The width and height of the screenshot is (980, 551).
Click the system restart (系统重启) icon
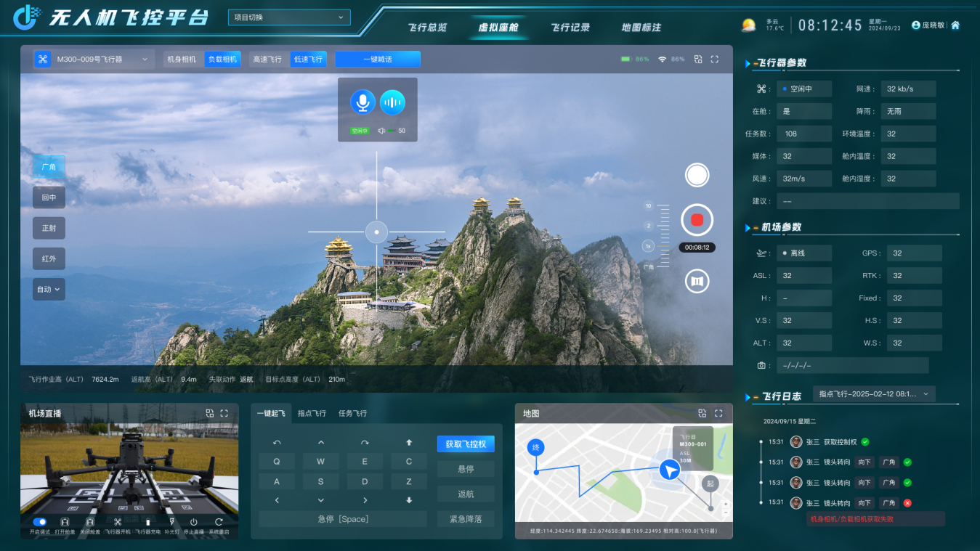pos(218,522)
